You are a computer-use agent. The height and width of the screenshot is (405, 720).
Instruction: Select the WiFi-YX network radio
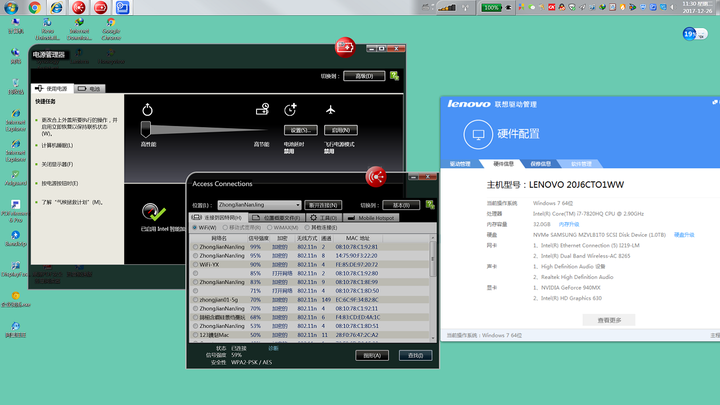pos(196,264)
